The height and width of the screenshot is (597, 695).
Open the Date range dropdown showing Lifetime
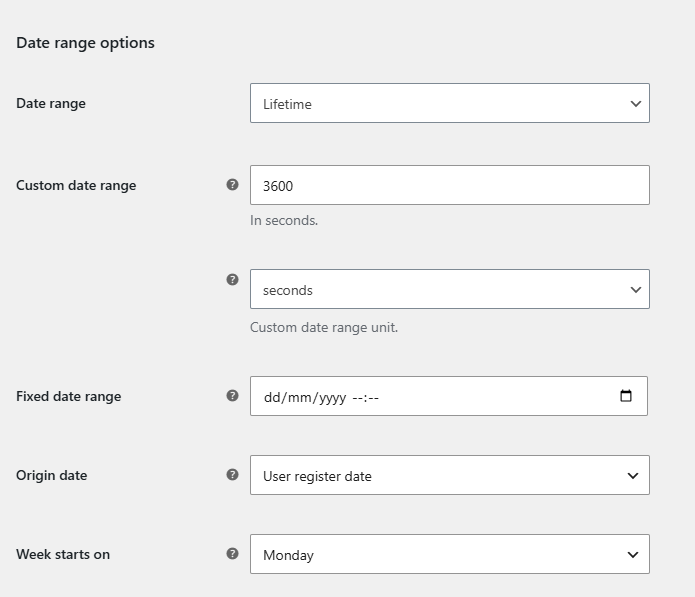(449, 103)
